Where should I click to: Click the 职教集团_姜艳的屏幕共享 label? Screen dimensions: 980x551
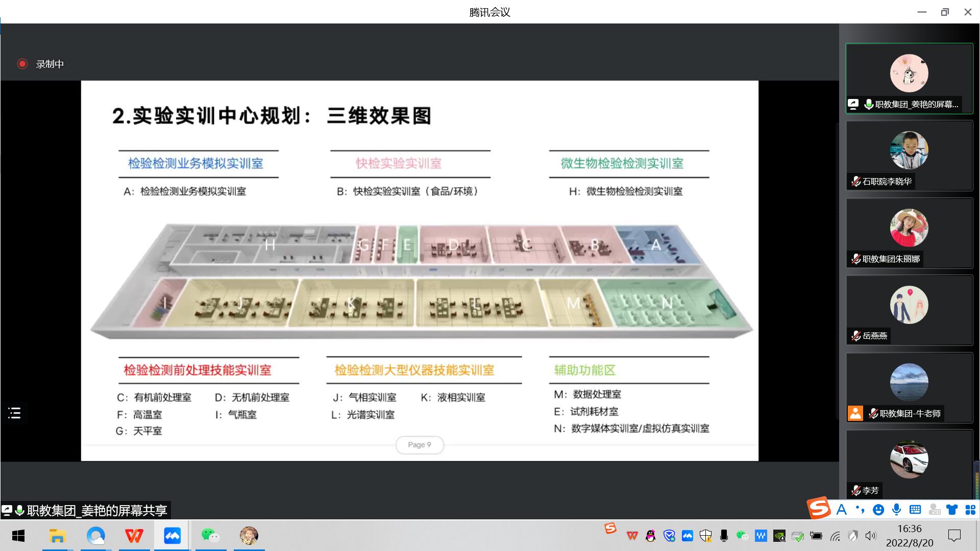pyautogui.click(x=96, y=510)
